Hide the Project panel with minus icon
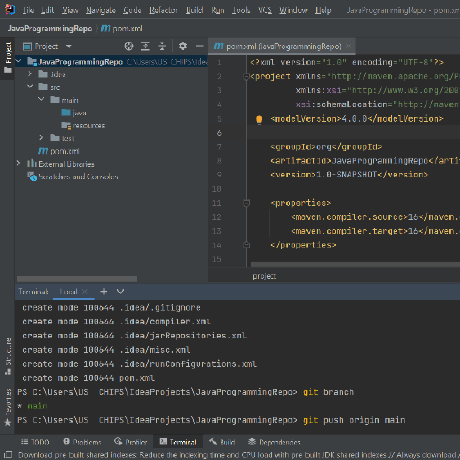Image resolution: width=460 pixels, height=460 pixels. [200, 46]
